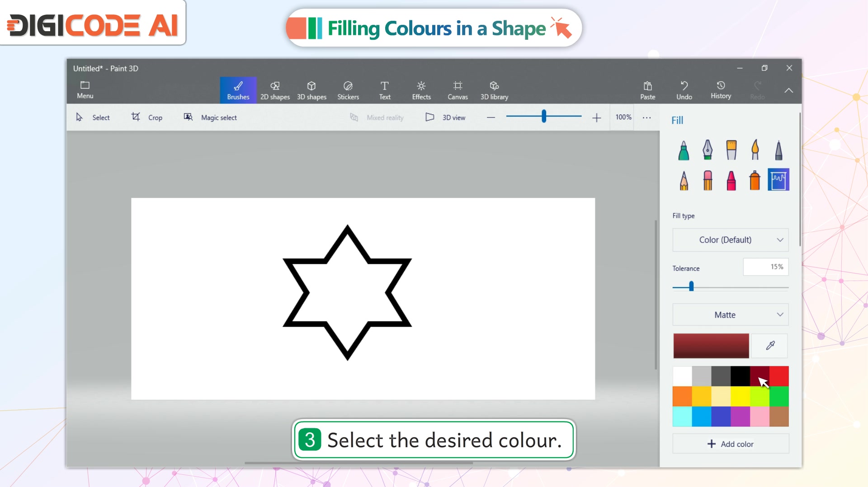
Task: Choose the lime green swatch
Action: tap(760, 397)
